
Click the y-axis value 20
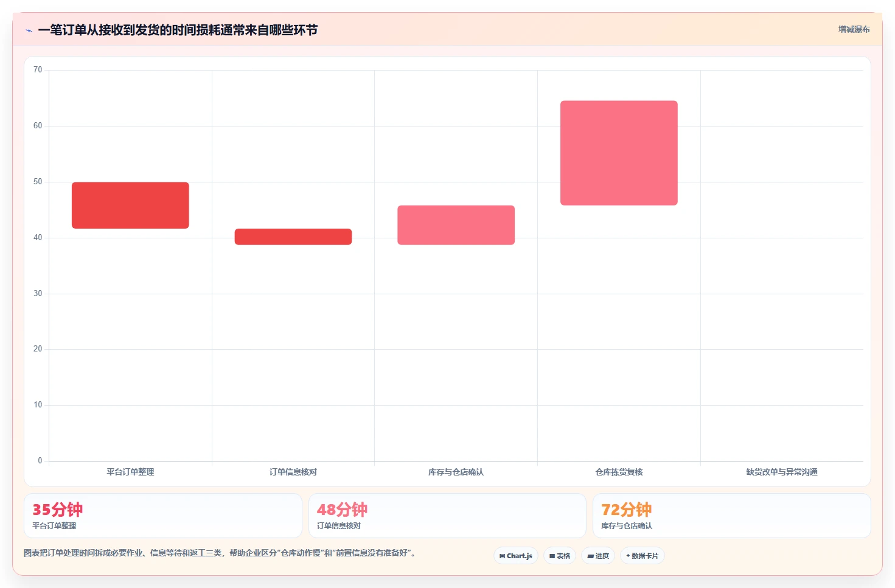click(x=38, y=349)
